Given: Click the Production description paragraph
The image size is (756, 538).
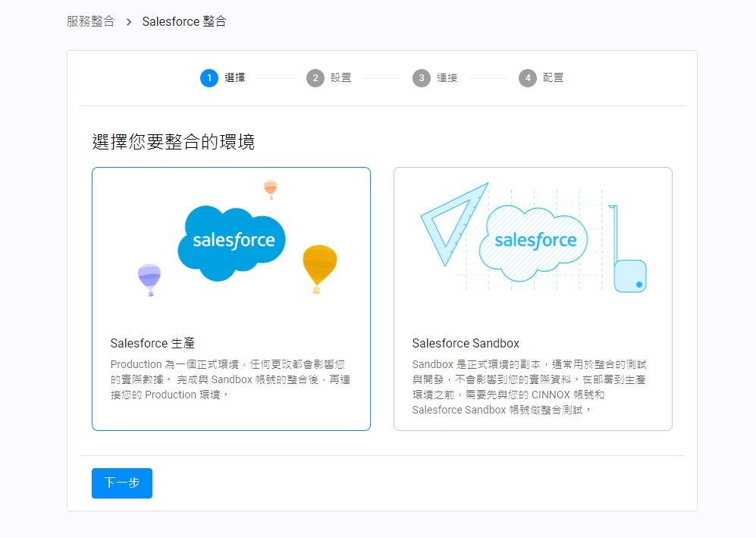Looking at the screenshot, I should (x=231, y=379).
